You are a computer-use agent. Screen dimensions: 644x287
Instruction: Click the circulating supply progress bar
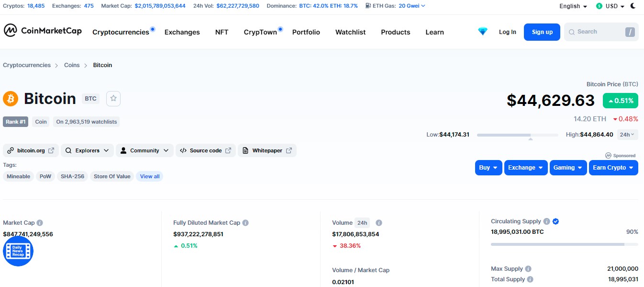click(565, 244)
